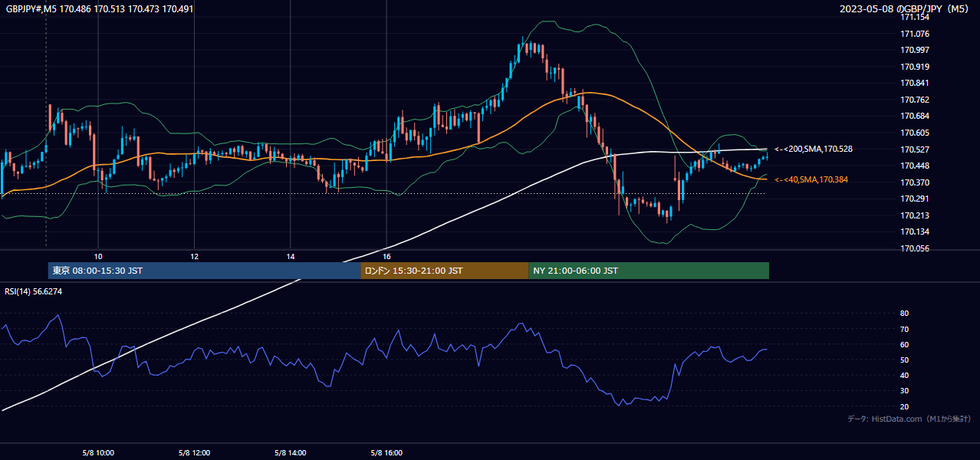The width and height of the screenshot is (980, 460).
Task: Click price level 170.527 on the axis
Action: [x=915, y=149]
